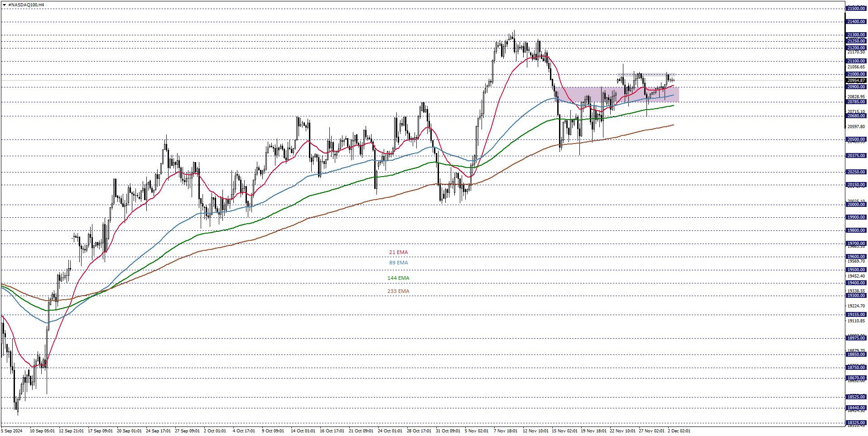Click the 17 Sep 09:01 time label
This screenshot has height=436, width=868.
[x=100, y=431]
